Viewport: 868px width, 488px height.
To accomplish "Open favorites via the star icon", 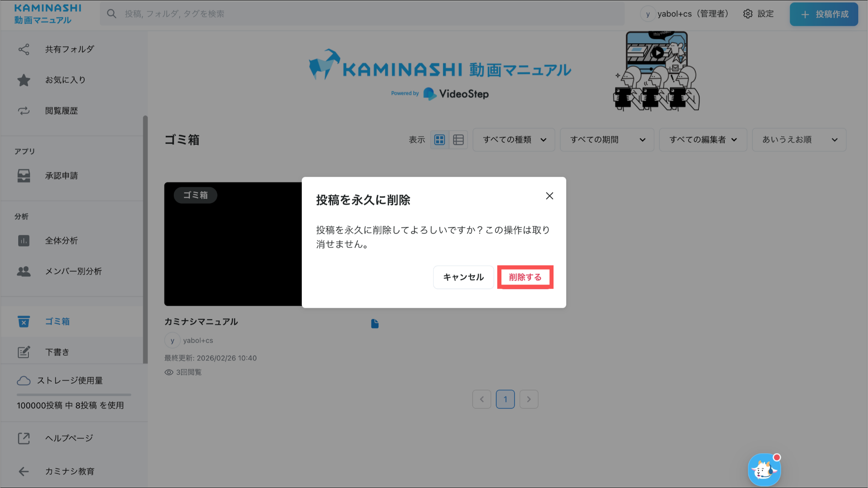I will [24, 80].
